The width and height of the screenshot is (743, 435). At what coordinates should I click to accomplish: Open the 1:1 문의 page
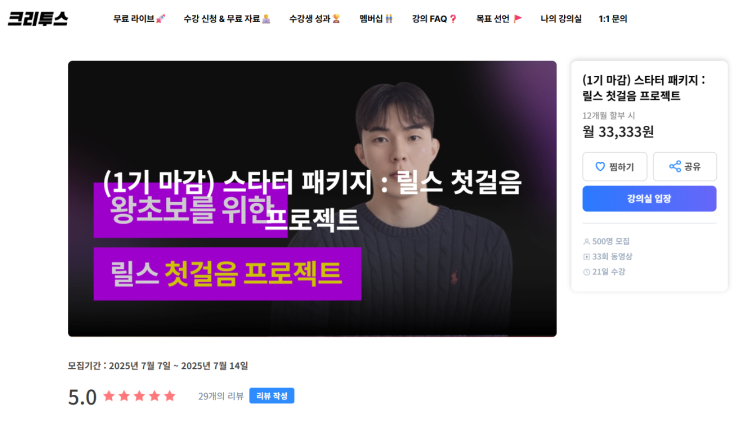coord(613,18)
